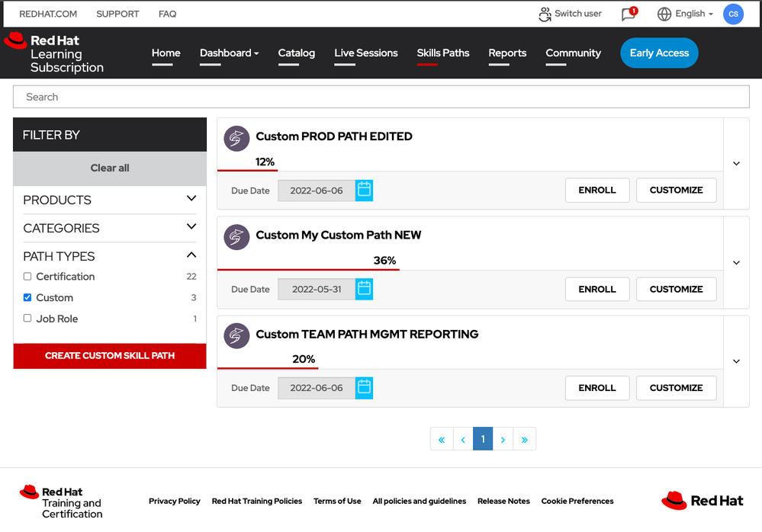
Task: Open the Dashboard dropdown menu
Action: 229,53
